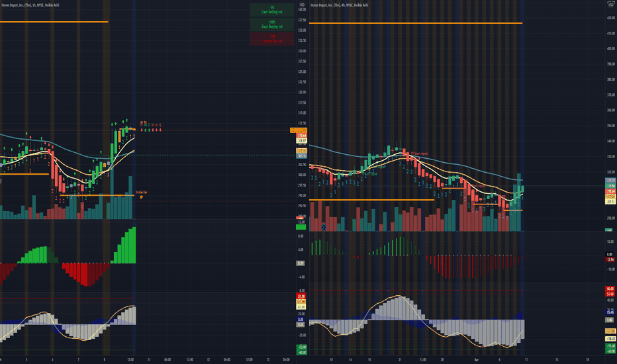Viewport: 617px width, 364px height.
Task: Click the red 50.00 label on right oscillator axis
Action: tap(610, 289)
